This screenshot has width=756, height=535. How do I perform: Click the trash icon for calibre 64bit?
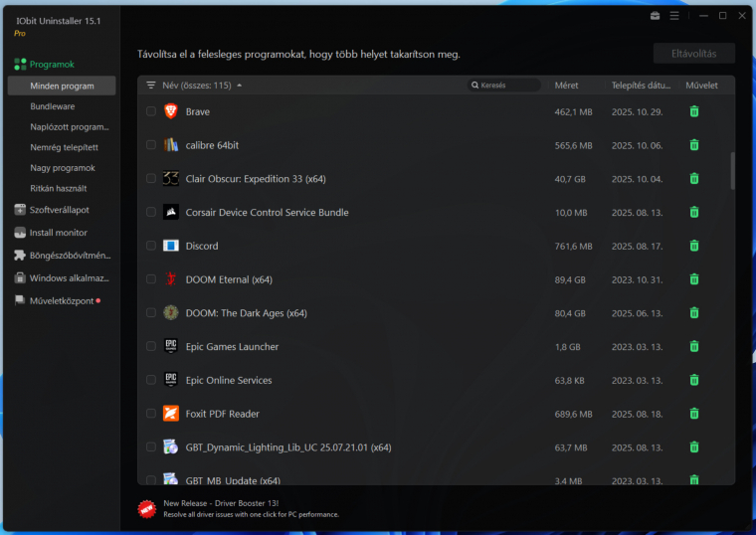[694, 145]
